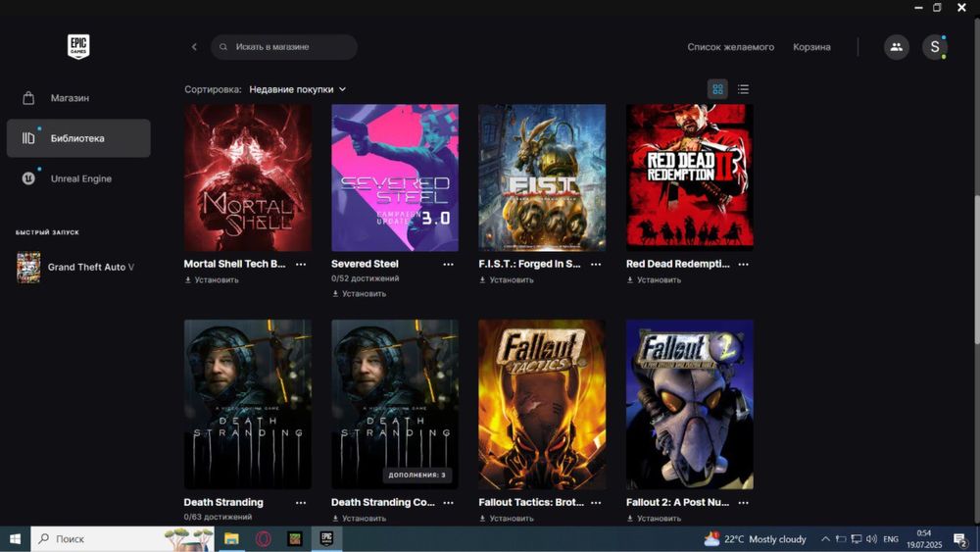Open the F.I.S.T. cover thumbnail
Screen dimensions: 980x552
542,177
